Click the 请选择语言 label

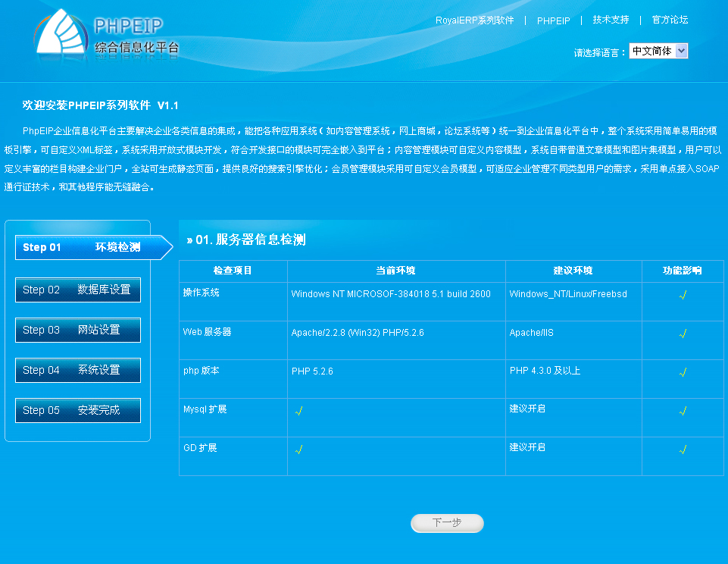(x=599, y=52)
